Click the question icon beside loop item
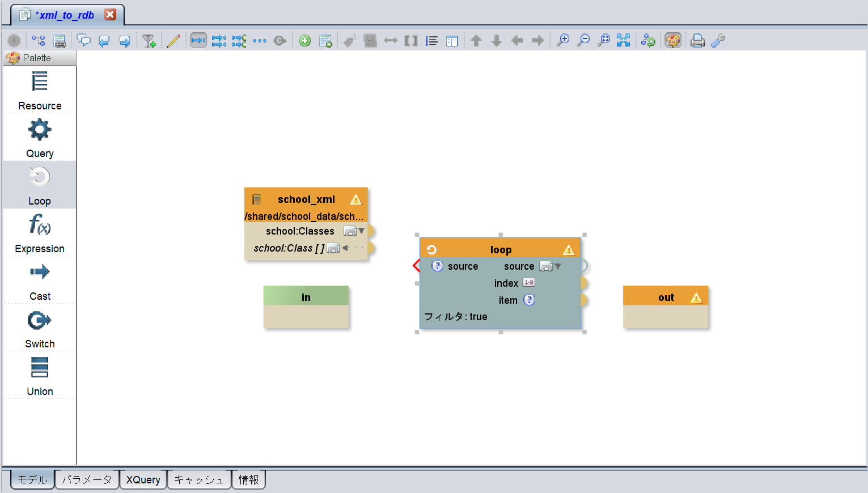Viewport: 868px width, 493px height. pos(529,300)
